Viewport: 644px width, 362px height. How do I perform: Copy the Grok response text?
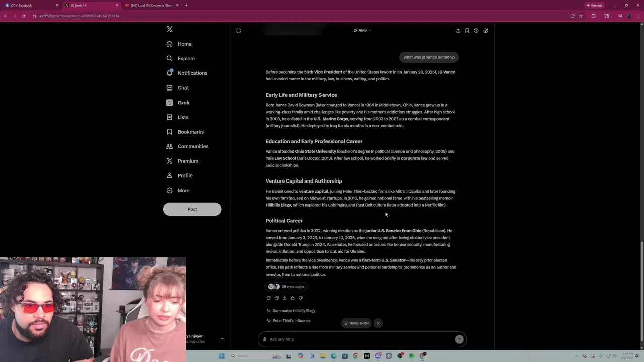[276, 298]
